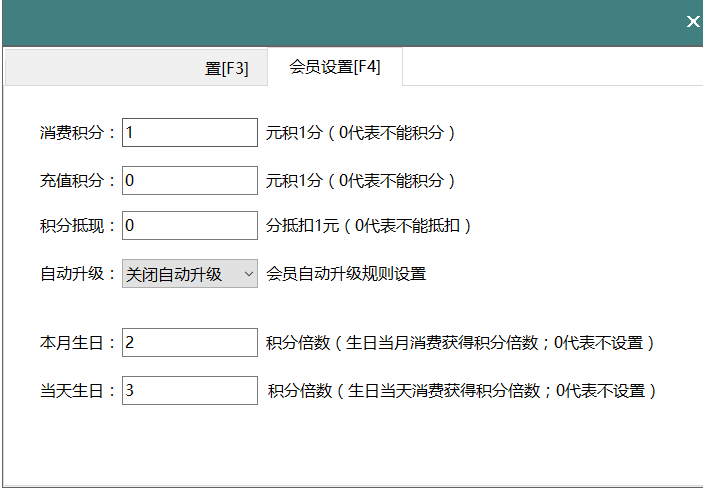Switch to the 置[F3] tab
This screenshot has height=503, width=703.
click(x=226, y=68)
